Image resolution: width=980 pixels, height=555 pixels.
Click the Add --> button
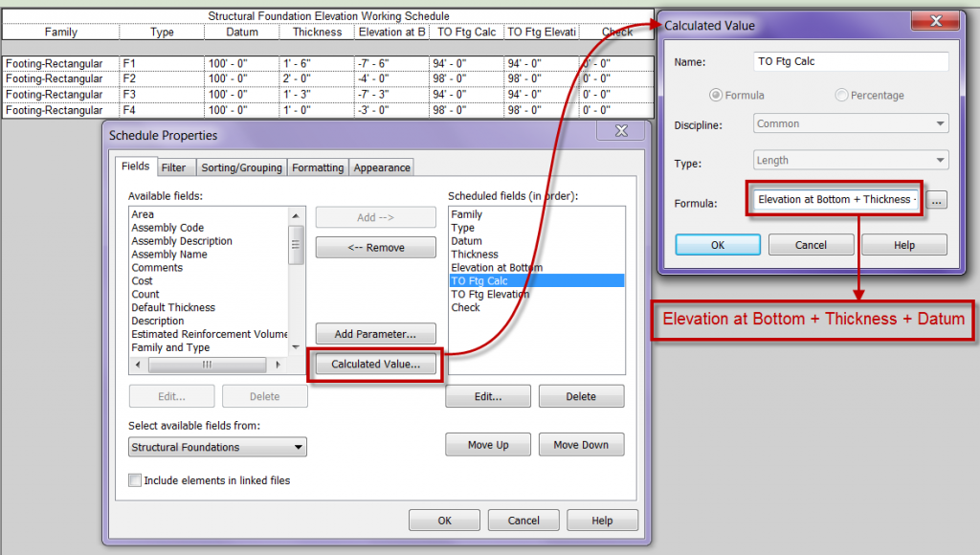[375, 217]
